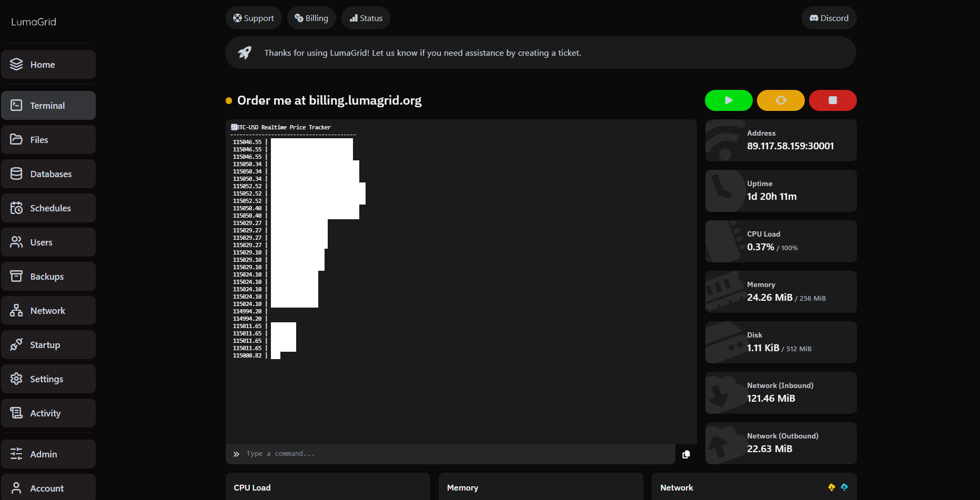This screenshot has height=500, width=980.
Task: Click Network (Outbound) 22.63 MiB value
Action: pyautogui.click(x=770, y=449)
